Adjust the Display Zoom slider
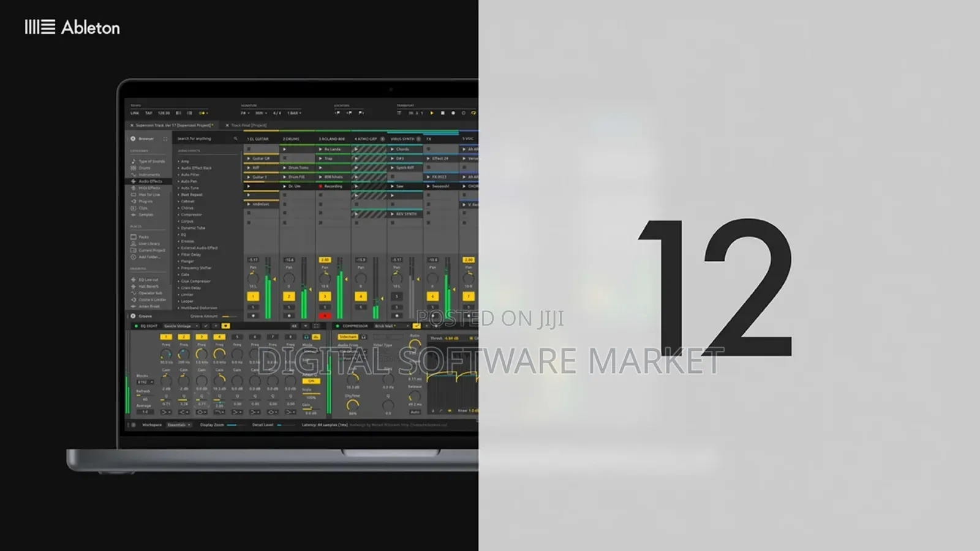 pos(236,425)
